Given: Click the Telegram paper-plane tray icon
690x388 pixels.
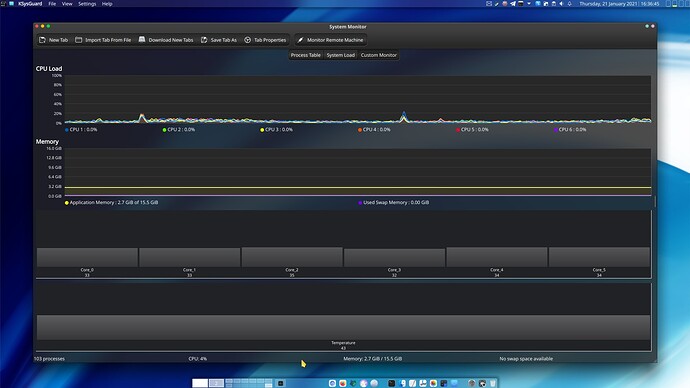Looking at the screenshot, I should tap(513, 4).
